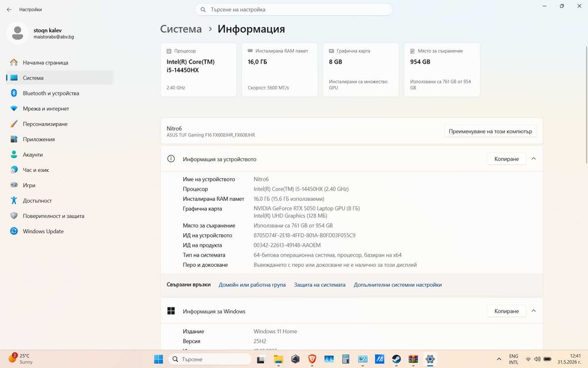588x368 pixels.
Task: Click product ID 00342-22613-49148-AAOEM
Action: pyautogui.click(x=288, y=245)
